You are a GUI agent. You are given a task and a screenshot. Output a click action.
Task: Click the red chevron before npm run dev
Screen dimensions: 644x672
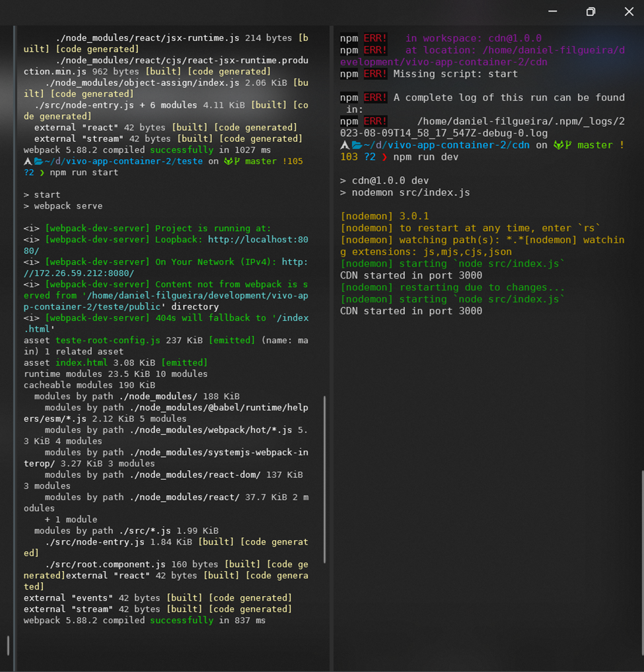tap(384, 157)
